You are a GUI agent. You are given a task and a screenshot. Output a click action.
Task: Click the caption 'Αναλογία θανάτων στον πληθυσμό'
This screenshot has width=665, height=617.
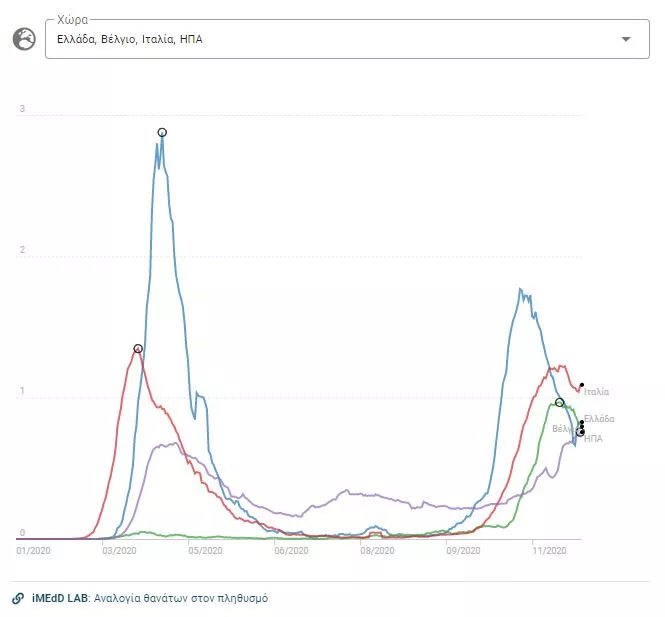click(181, 598)
